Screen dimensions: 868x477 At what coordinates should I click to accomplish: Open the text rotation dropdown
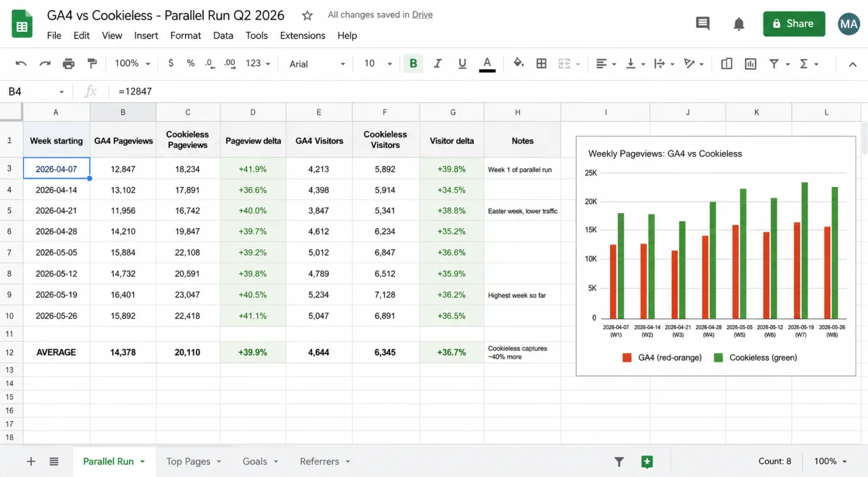point(694,63)
